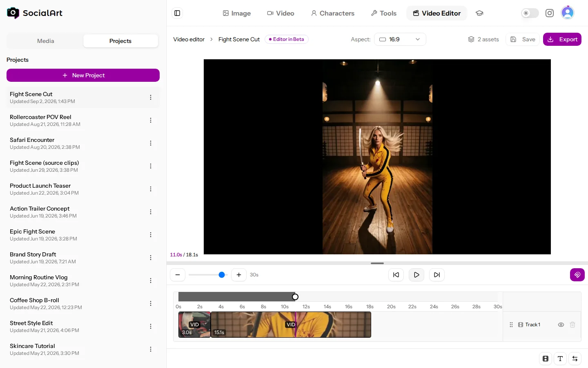Open options for Action Trailer Concept
The image size is (588, 368).
pyautogui.click(x=151, y=212)
